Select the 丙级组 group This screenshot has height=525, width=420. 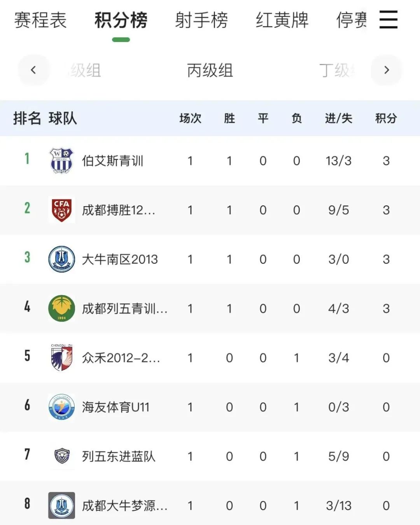tap(210, 70)
